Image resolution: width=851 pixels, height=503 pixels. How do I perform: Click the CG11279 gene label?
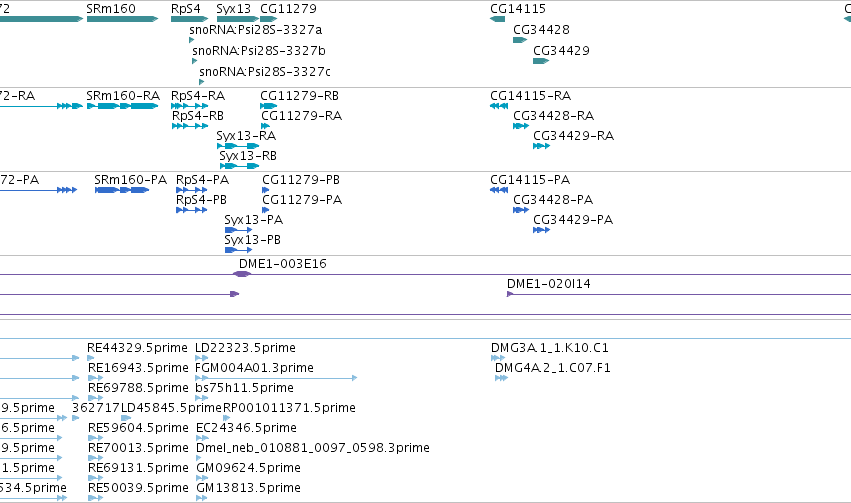[x=288, y=9]
